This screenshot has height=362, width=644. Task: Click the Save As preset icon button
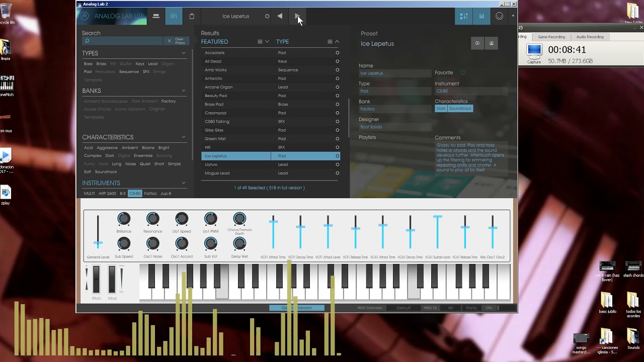pyautogui.click(x=492, y=43)
